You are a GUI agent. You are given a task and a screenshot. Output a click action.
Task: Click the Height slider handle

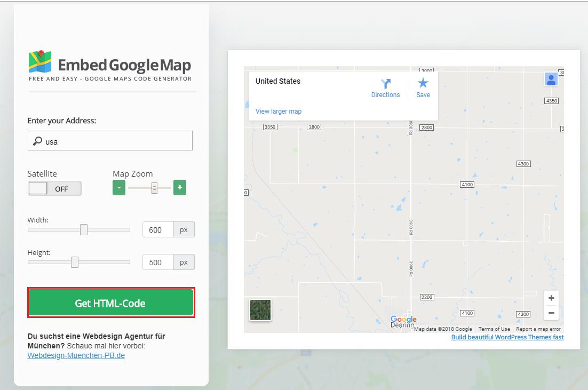(x=75, y=262)
